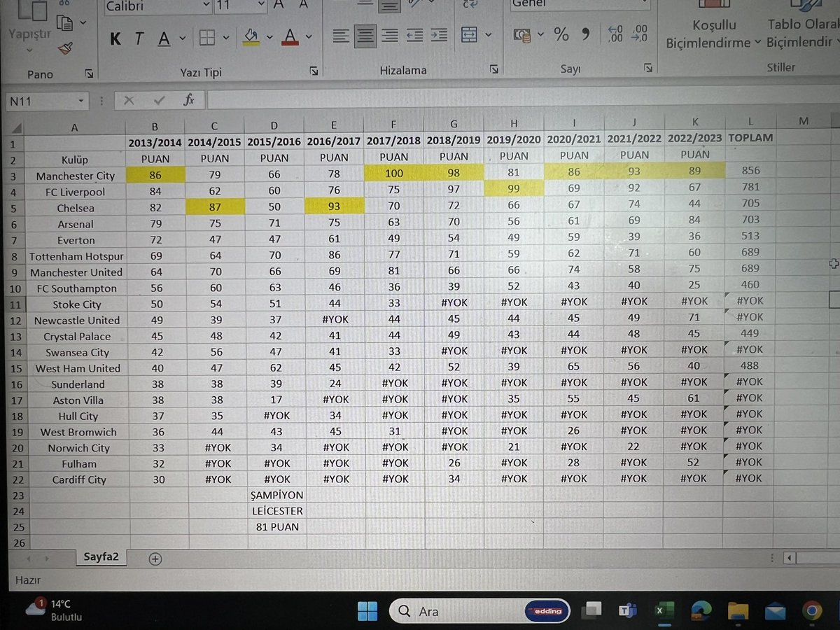Viewport: 840px width, 630px height.
Task: Toggle italic T formatting
Action: point(139,38)
